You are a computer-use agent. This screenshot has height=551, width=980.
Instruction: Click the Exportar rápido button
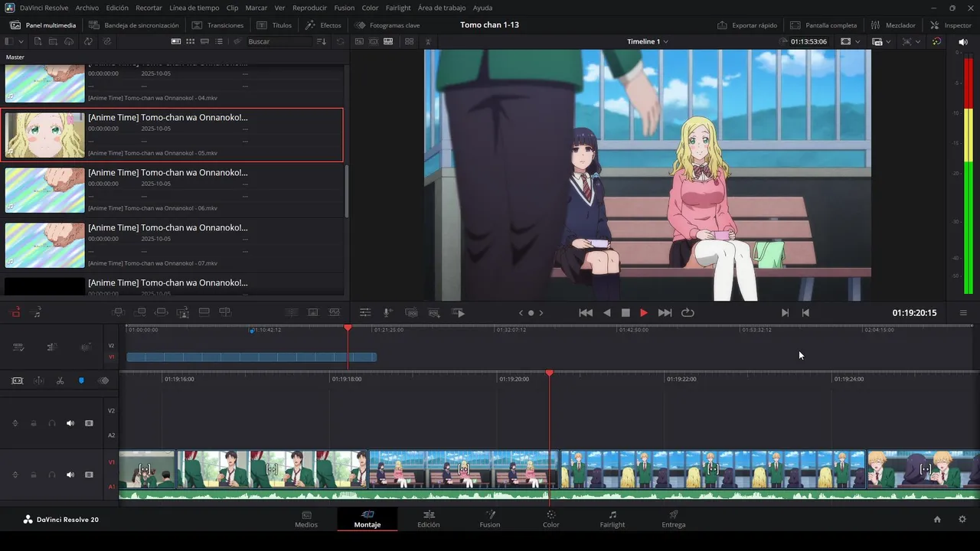click(x=747, y=25)
